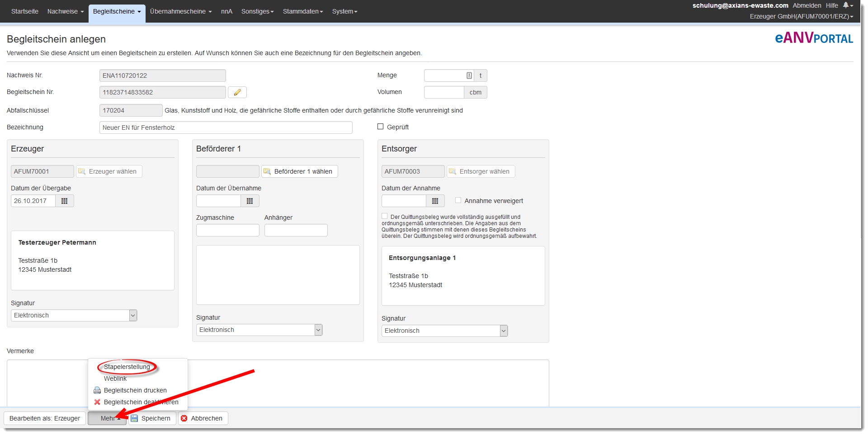Open the Erzeuger GmbH account switcher
Screen dimensions: 868x435
click(x=802, y=16)
